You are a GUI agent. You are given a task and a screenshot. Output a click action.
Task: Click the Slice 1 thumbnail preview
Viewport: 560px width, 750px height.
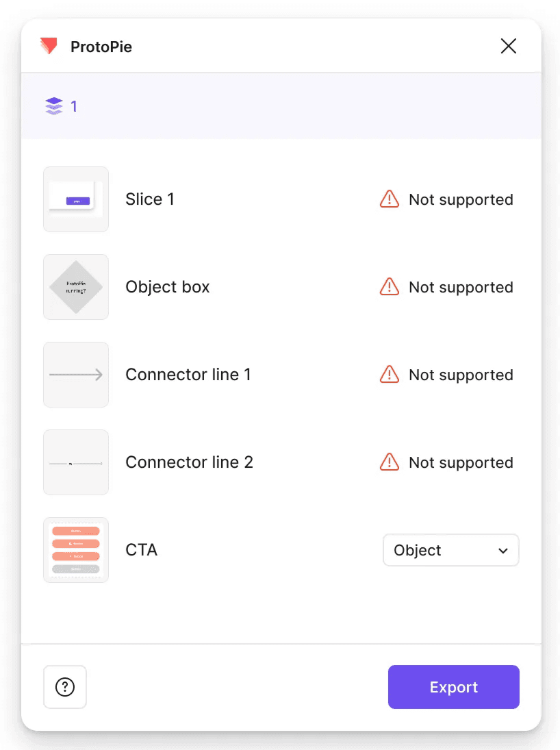[x=75, y=199]
